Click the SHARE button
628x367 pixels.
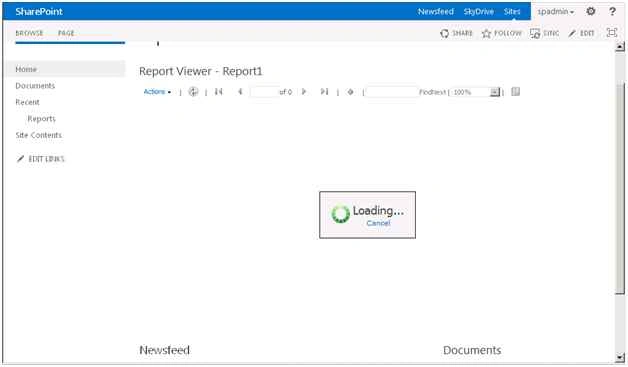click(x=456, y=33)
